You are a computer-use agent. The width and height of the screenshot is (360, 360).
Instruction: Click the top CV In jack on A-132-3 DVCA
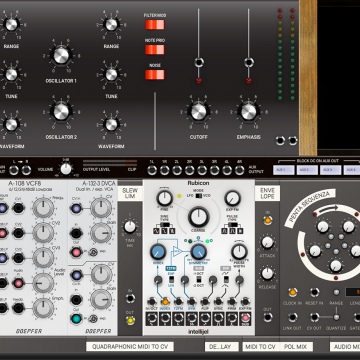76,208
